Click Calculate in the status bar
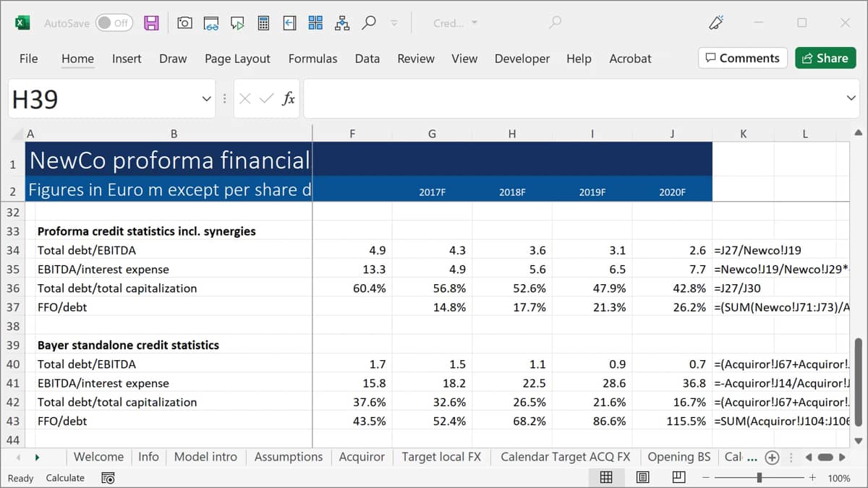This screenshot has height=488, width=868. tap(65, 478)
